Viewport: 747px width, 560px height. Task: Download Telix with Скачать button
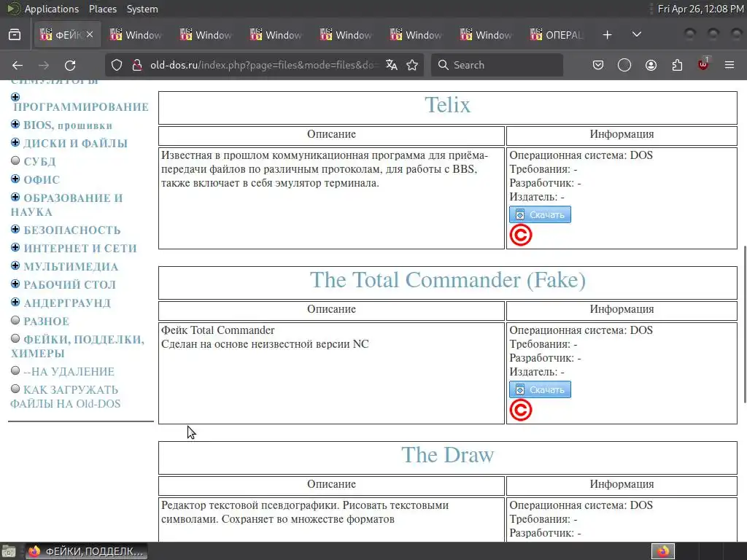tap(540, 215)
